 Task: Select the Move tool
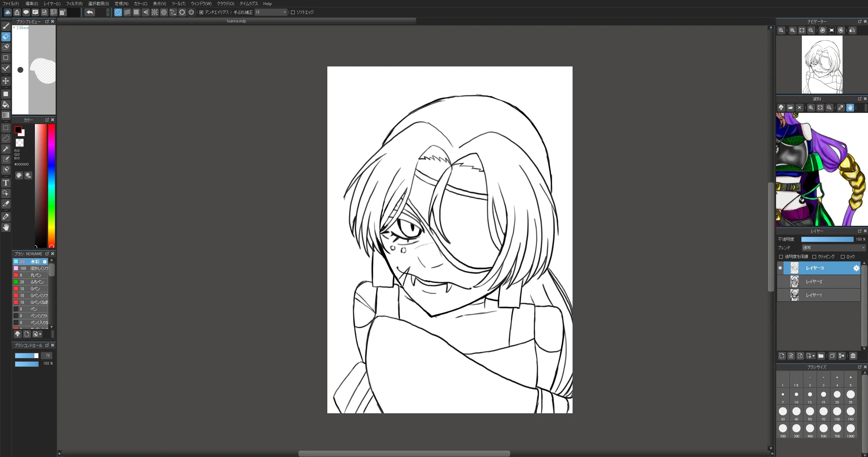coord(6,81)
